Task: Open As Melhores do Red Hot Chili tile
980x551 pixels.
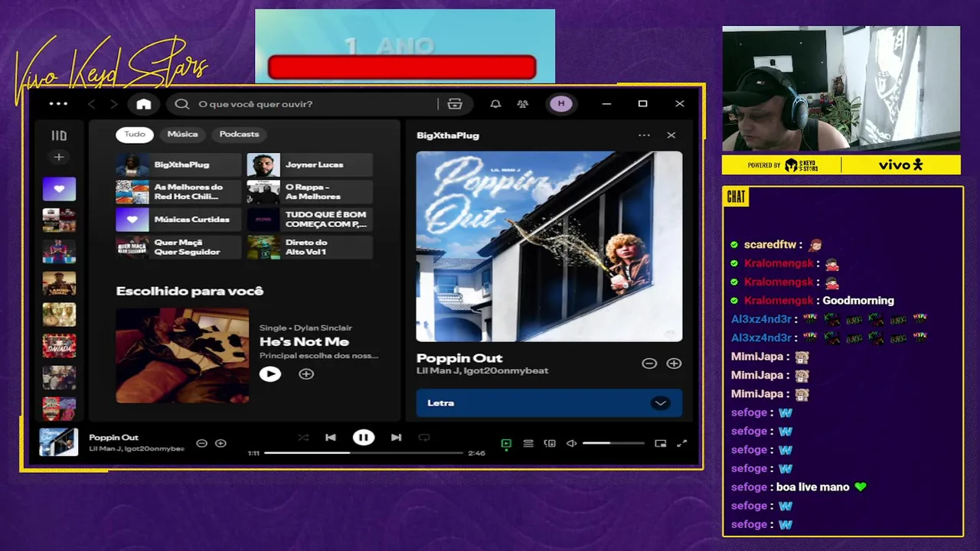Action: 178,192
